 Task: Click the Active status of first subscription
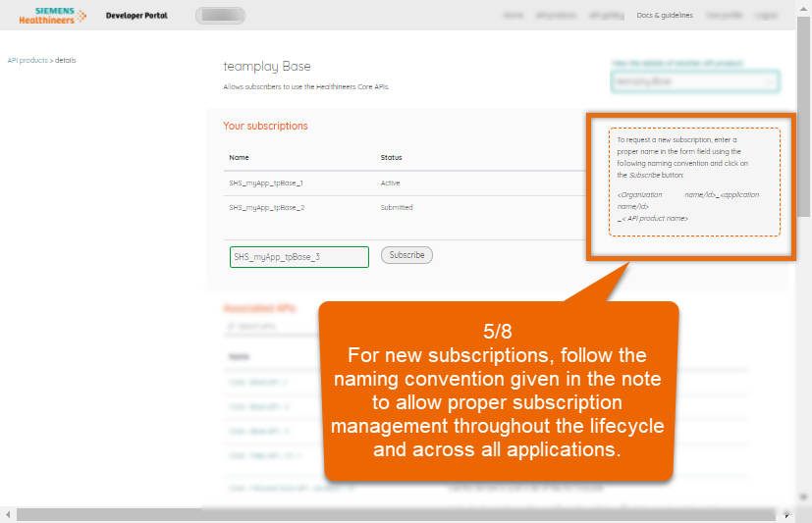coord(390,183)
